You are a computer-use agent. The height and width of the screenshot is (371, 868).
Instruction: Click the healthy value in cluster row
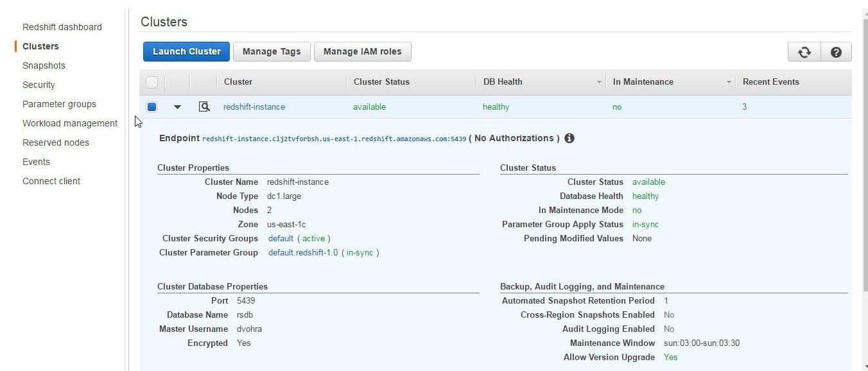(496, 107)
